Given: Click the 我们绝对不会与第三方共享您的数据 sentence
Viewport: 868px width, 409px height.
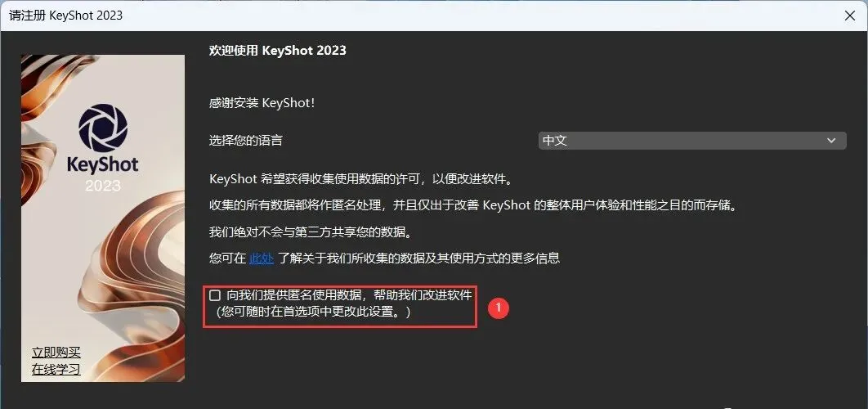Looking at the screenshot, I should tap(311, 232).
